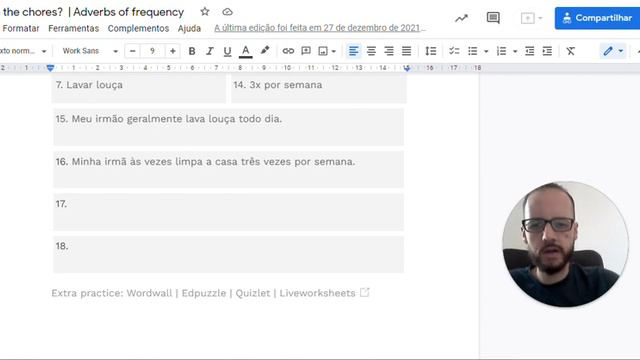Expand the insert image dropdown arrow
Viewport: 640px width, 360px height.
[x=334, y=51]
